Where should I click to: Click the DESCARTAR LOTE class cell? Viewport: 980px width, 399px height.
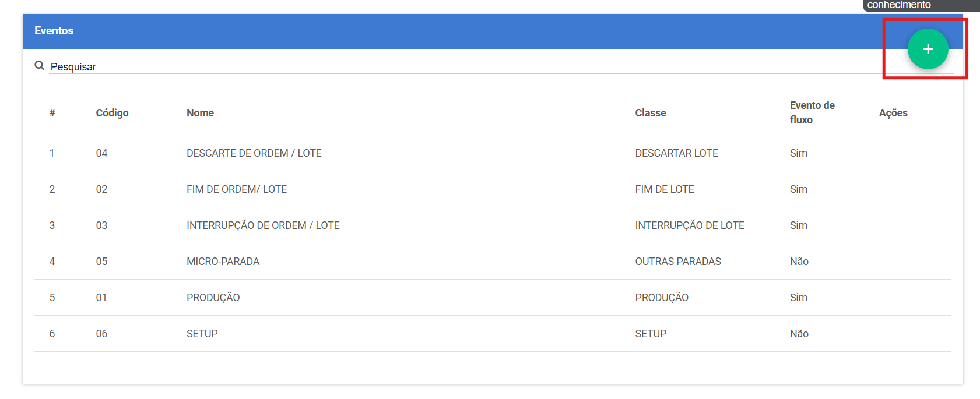coord(676,153)
